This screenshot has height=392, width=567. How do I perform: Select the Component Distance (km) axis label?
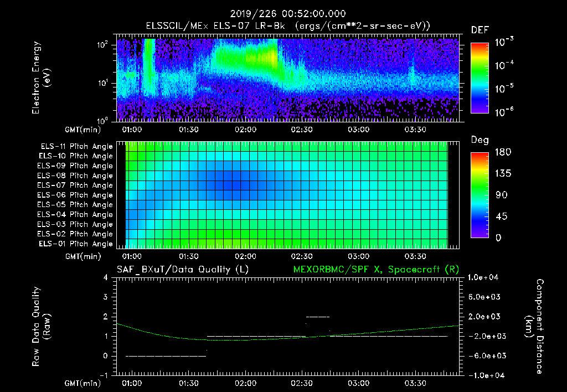[x=534, y=327]
